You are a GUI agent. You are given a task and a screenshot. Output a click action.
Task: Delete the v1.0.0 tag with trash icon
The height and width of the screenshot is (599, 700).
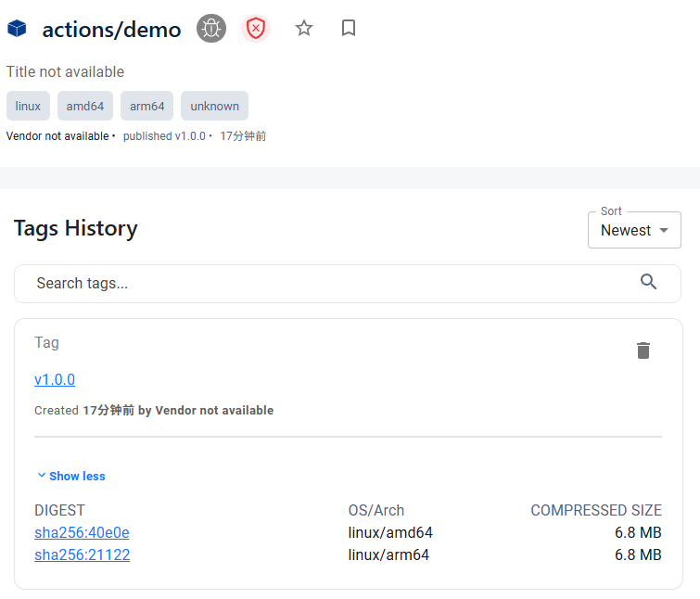(x=643, y=350)
